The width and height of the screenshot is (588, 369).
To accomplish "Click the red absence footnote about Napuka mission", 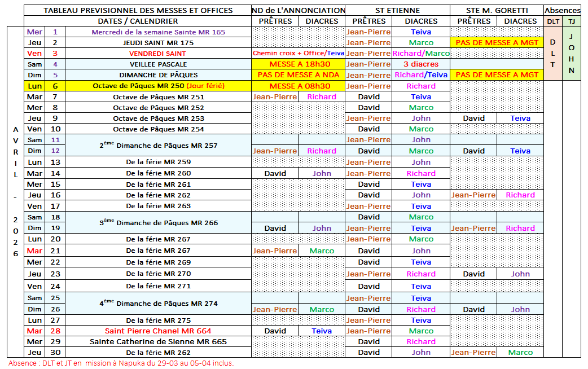I will (x=121, y=363).
